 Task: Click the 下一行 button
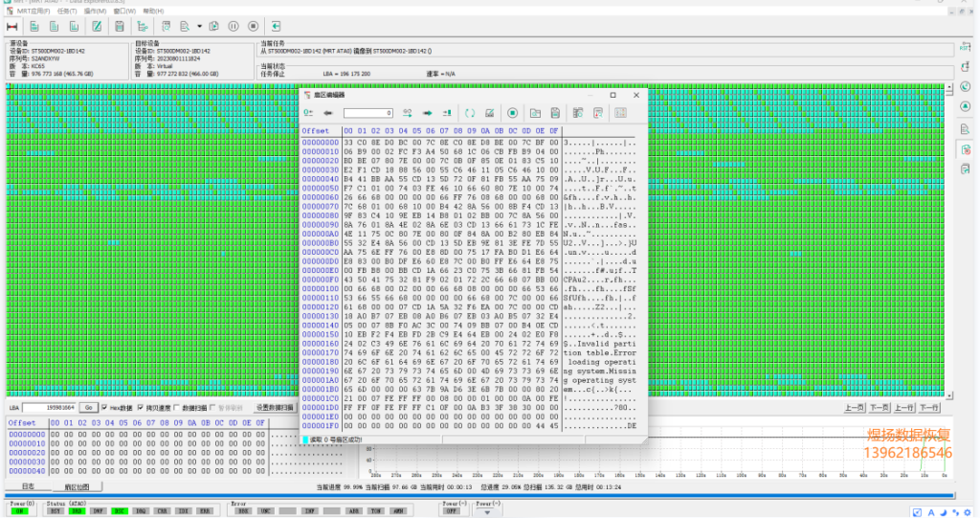[x=928, y=408]
